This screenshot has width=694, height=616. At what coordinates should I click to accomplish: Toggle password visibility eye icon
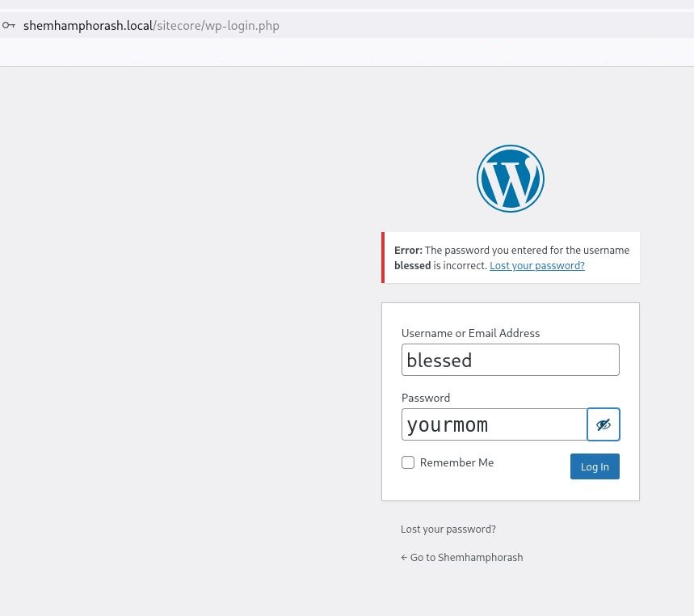coord(604,424)
